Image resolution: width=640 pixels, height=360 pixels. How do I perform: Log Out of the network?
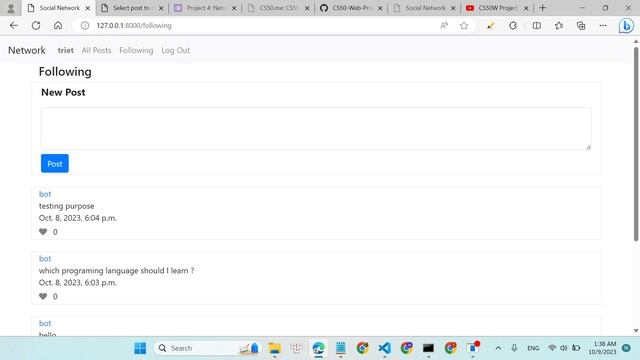pos(176,50)
